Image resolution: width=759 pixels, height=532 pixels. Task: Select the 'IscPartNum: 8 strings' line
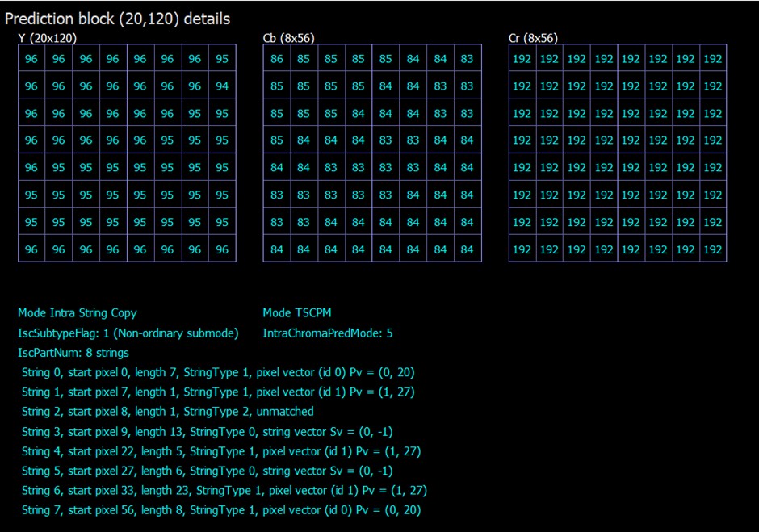73,353
